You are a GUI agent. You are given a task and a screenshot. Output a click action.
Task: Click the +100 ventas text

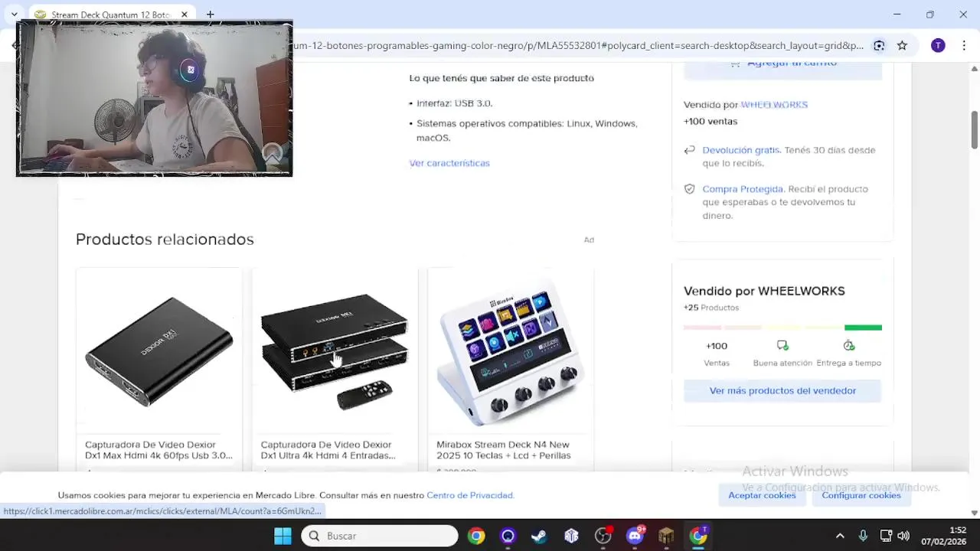tap(710, 122)
